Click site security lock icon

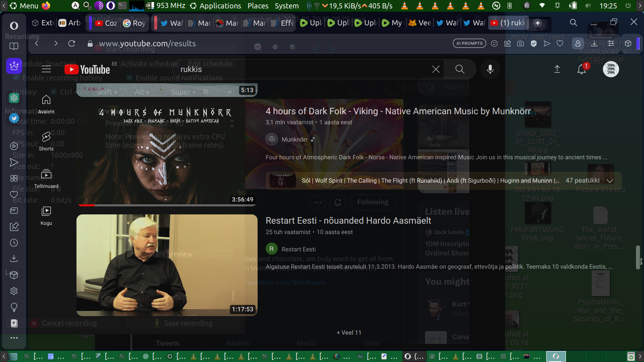coord(90,43)
